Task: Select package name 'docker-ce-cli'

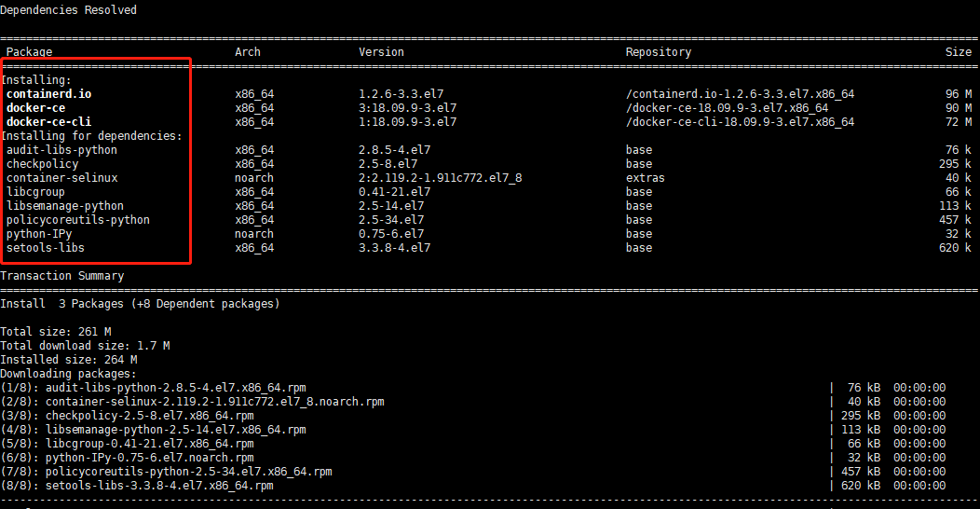Action: click(x=48, y=122)
